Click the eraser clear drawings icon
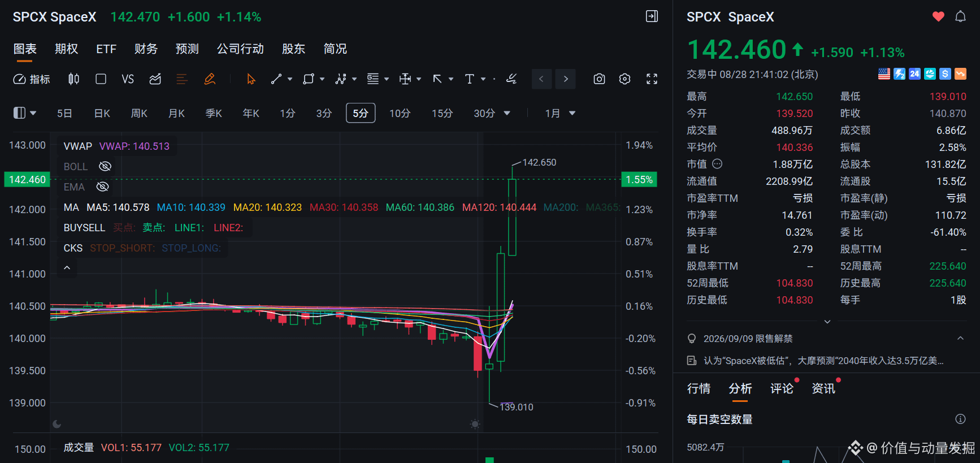 (x=511, y=79)
